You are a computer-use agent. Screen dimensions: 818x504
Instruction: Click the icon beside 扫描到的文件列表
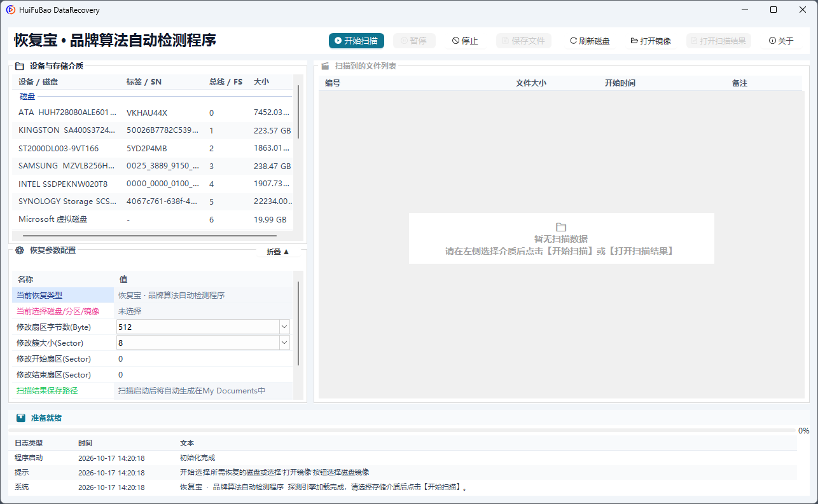[325, 65]
